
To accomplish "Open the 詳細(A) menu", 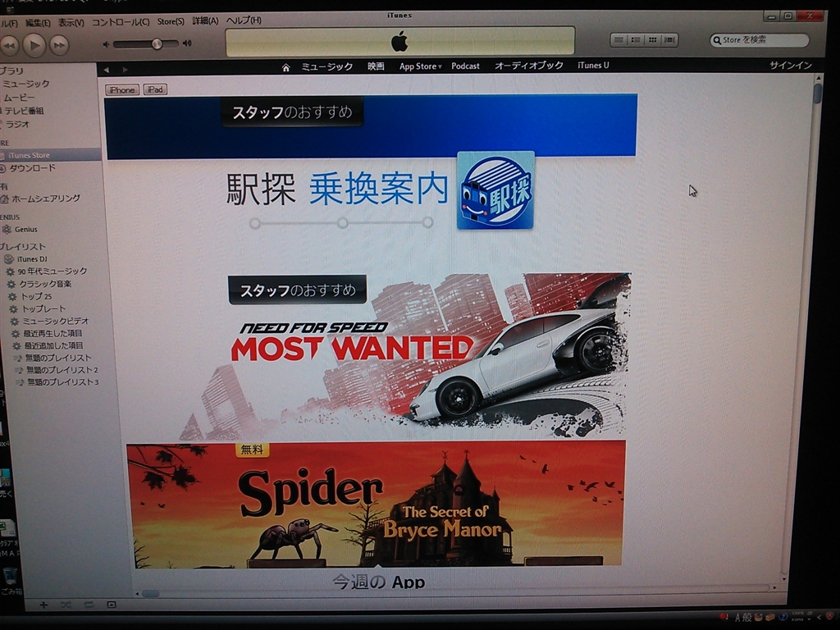I will pos(205,21).
